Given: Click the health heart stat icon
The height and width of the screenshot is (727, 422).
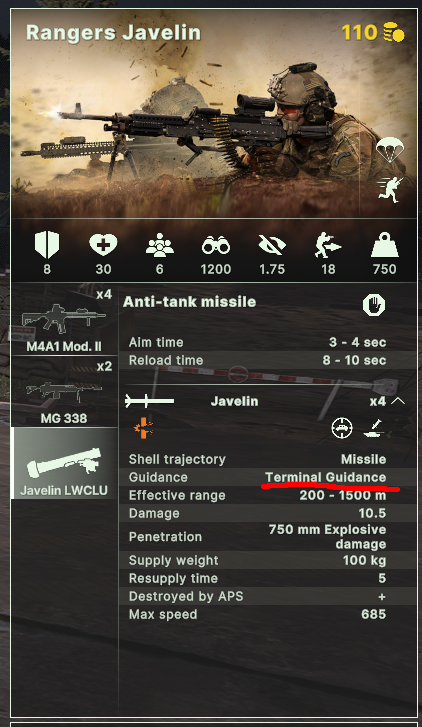Looking at the screenshot, I should pyautogui.click(x=103, y=244).
